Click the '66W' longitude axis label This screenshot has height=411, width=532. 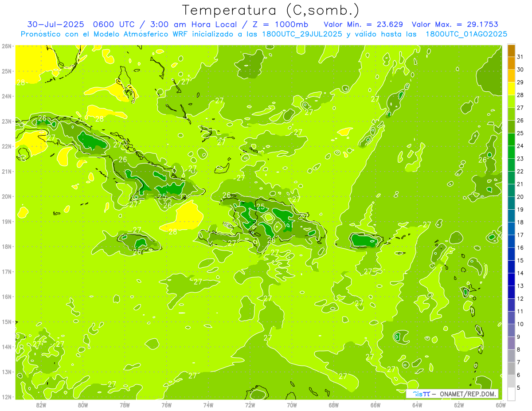376,405
